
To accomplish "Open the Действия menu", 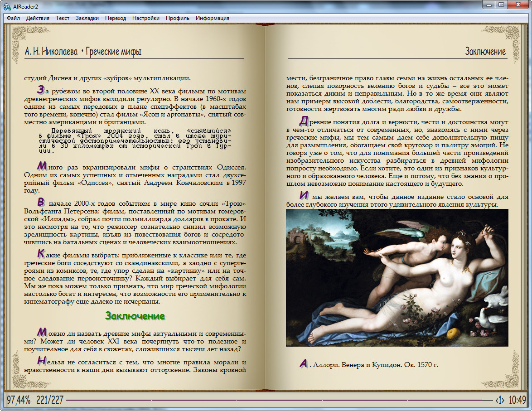I will pos(38,18).
